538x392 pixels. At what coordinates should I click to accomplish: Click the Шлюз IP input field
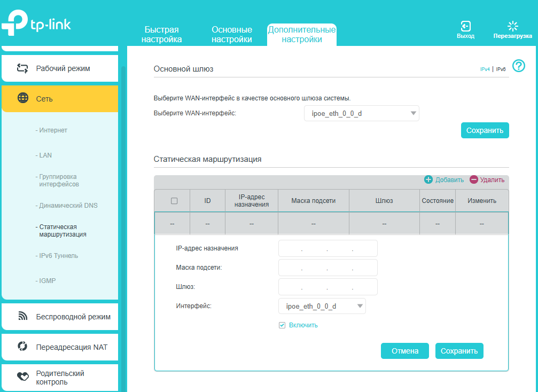pos(328,287)
